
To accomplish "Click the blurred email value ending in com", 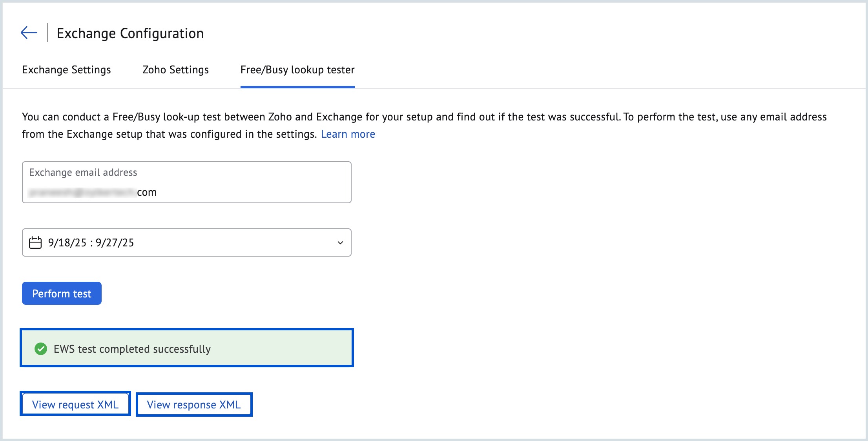I will 93,193.
